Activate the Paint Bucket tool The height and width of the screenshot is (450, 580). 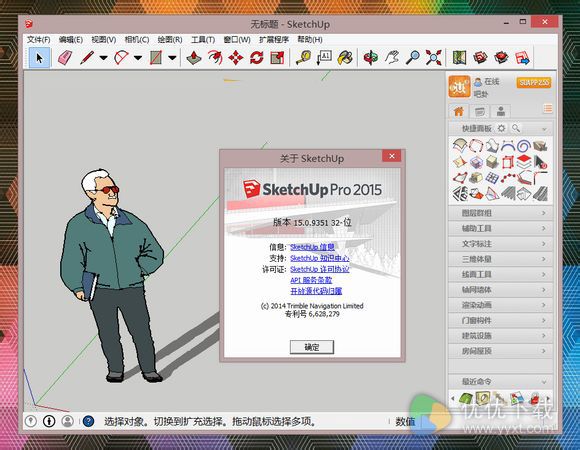click(345, 58)
